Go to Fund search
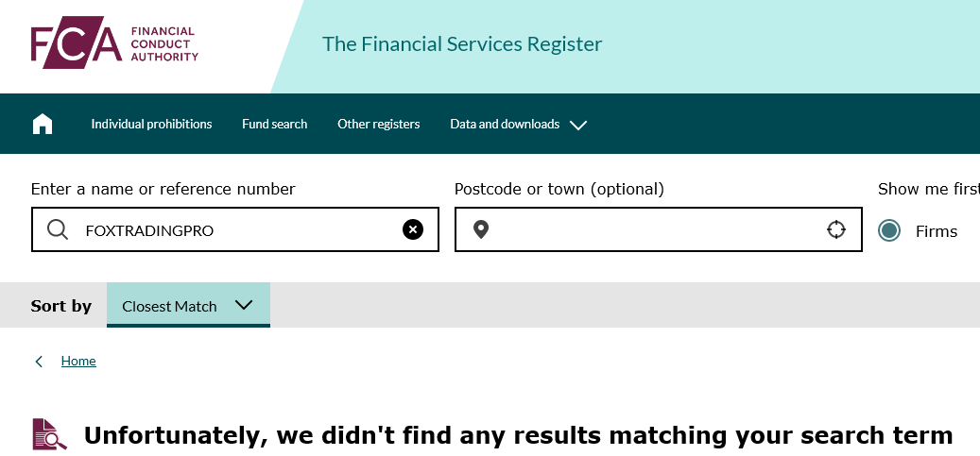The image size is (980, 456). tap(274, 125)
